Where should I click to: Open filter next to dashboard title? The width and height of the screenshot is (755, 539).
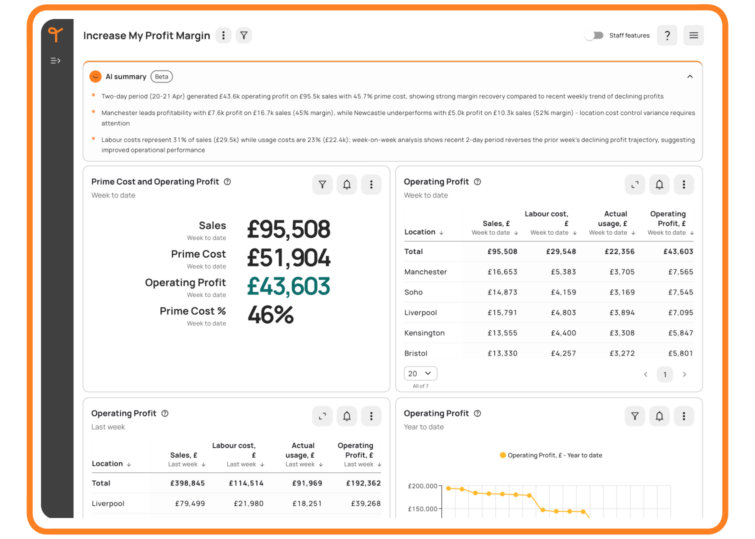tap(244, 35)
